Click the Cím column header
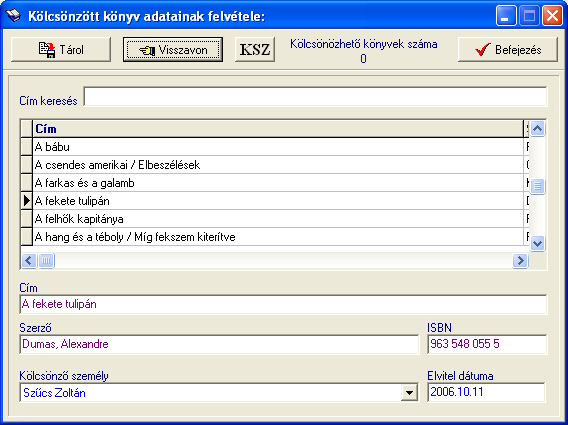Screen dimensions: 568x425 [x=278, y=129]
